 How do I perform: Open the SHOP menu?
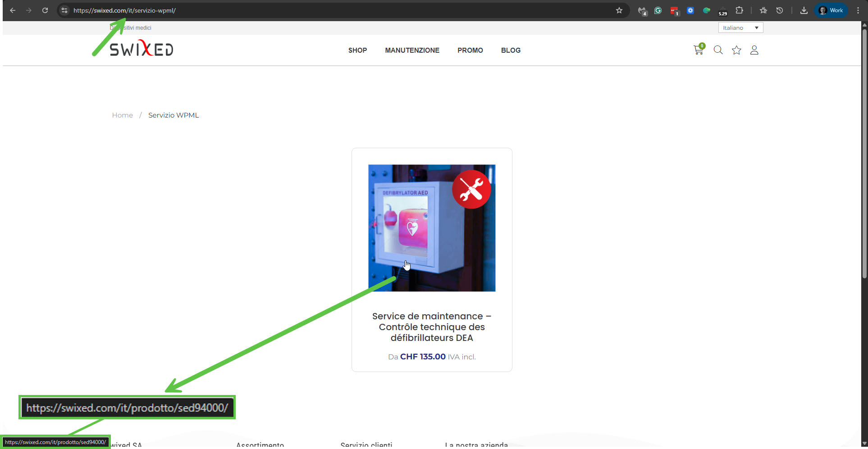click(357, 50)
